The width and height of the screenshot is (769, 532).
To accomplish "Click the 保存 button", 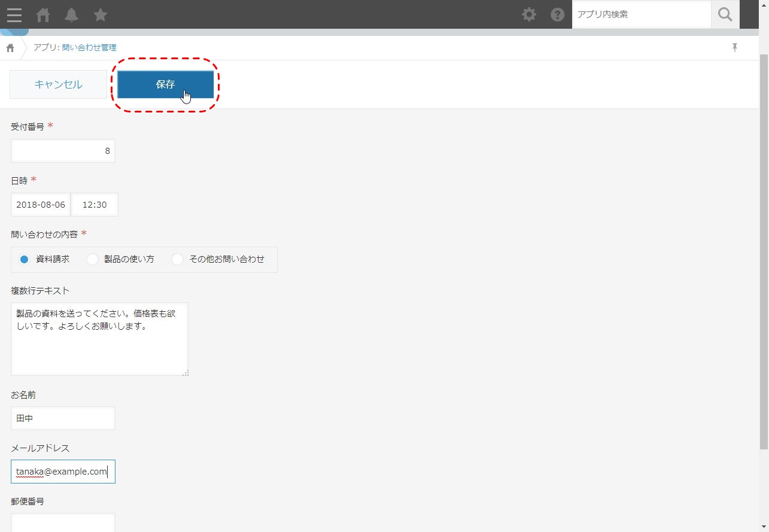I will tap(165, 84).
